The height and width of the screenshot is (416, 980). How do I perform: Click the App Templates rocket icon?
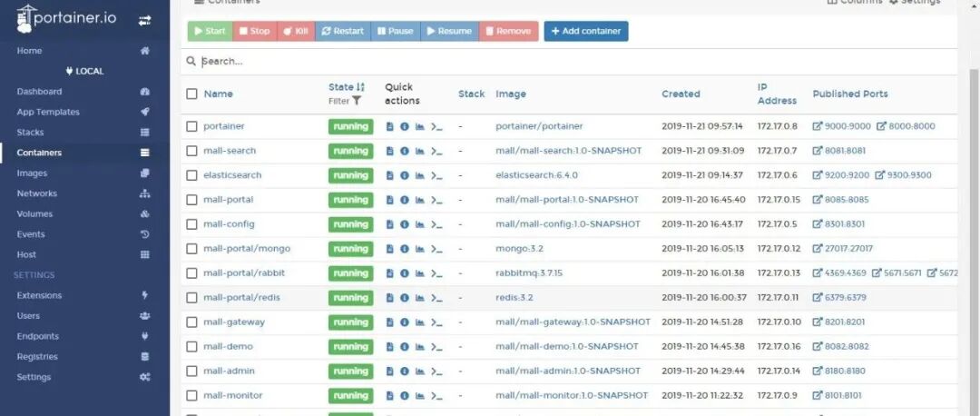coord(145,112)
